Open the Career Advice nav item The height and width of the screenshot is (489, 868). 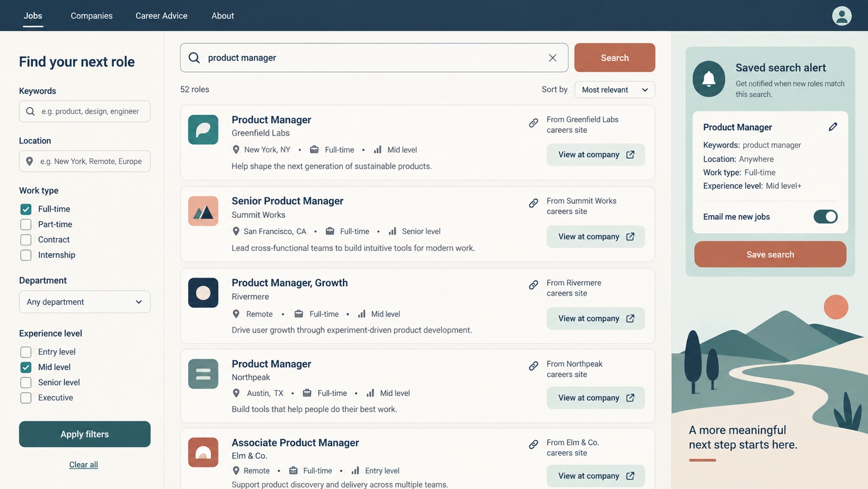click(x=161, y=16)
